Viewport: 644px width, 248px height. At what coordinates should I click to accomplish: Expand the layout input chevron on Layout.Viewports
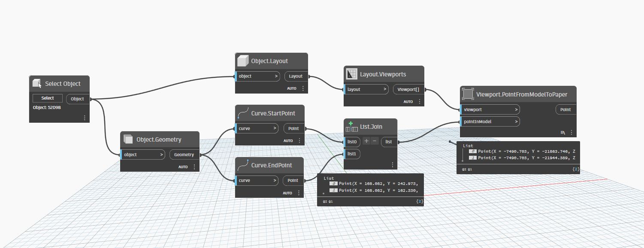tap(384, 89)
